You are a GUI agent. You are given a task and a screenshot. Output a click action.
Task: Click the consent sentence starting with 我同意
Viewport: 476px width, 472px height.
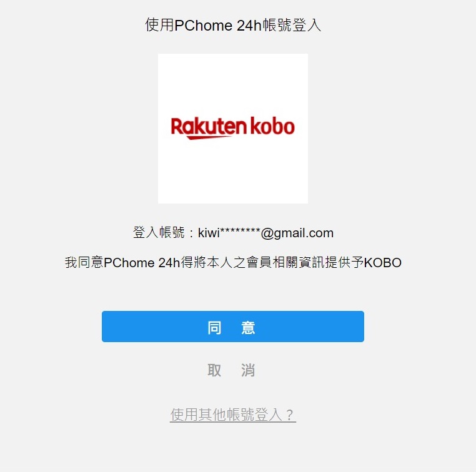point(233,262)
